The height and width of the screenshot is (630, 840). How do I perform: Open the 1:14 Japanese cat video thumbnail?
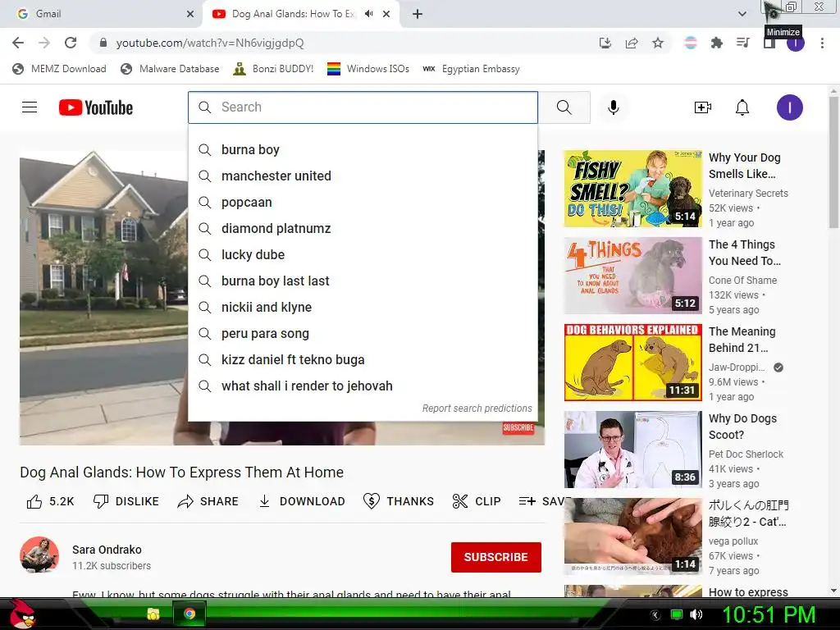[632, 536]
